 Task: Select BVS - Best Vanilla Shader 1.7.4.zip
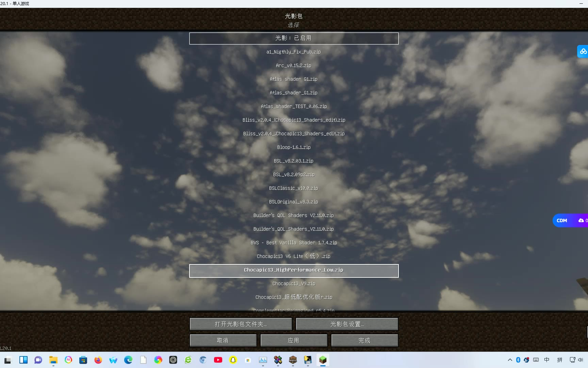[294, 243]
